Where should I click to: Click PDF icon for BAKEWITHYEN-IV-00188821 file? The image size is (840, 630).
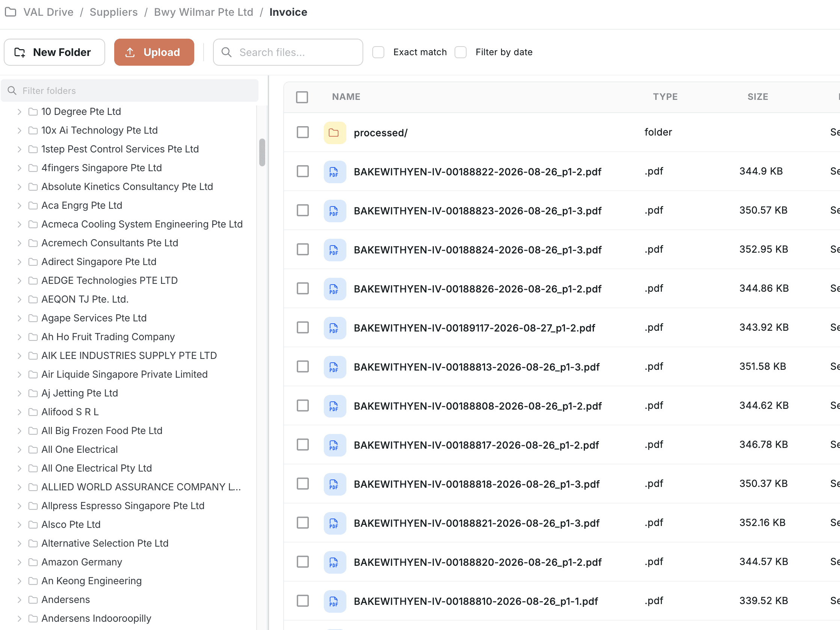(x=335, y=523)
